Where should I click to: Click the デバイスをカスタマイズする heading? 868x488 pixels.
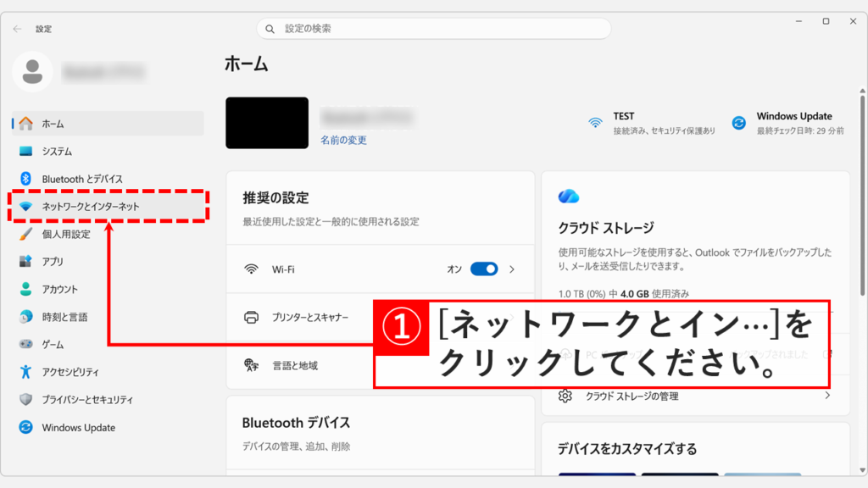pyautogui.click(x=626, y=449)
